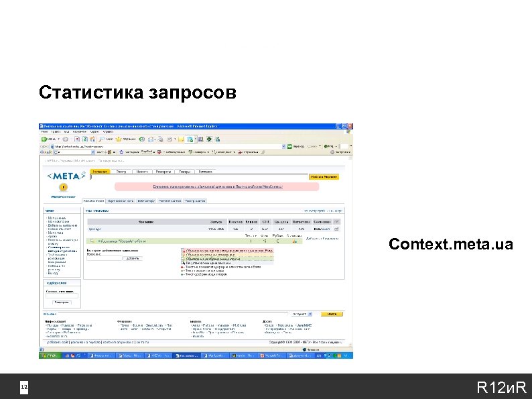Viewport: 532px width, 399px height.
Task: Expand the Google toolbar search box dropdown
Action: click(93, 152)
